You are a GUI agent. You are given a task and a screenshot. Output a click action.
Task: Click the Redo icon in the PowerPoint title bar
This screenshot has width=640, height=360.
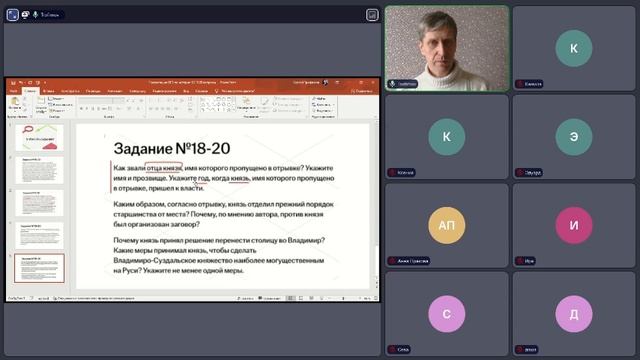pos(30,83)
